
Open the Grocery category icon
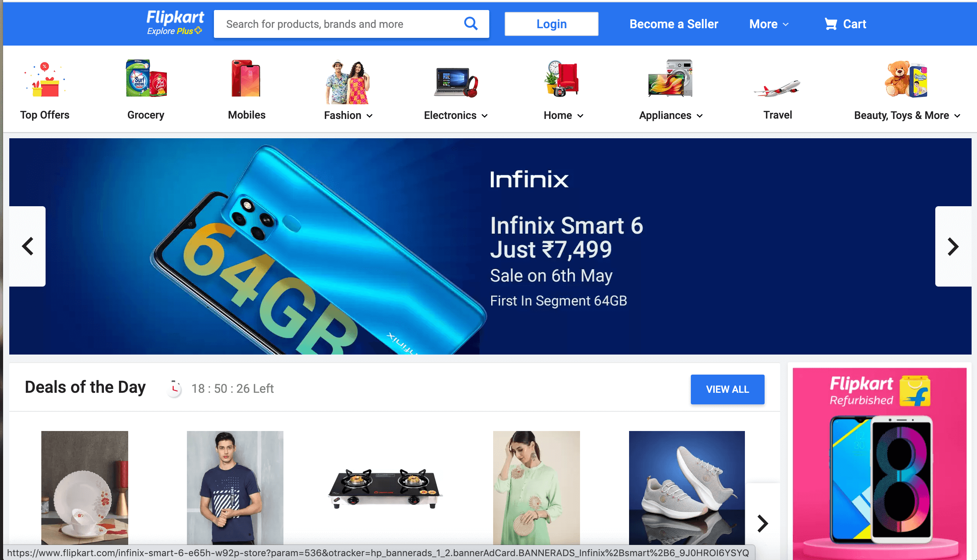pyautogui.click(x=146, y=78)
